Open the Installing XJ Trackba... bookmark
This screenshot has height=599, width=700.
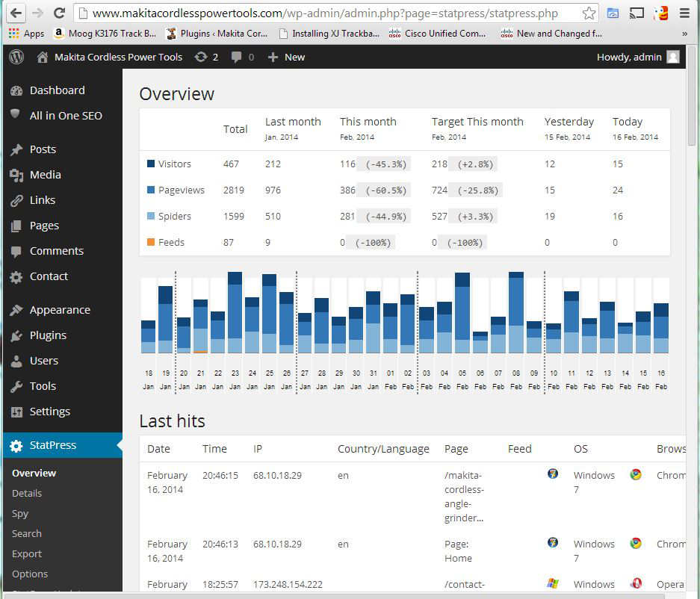(329, 34)
